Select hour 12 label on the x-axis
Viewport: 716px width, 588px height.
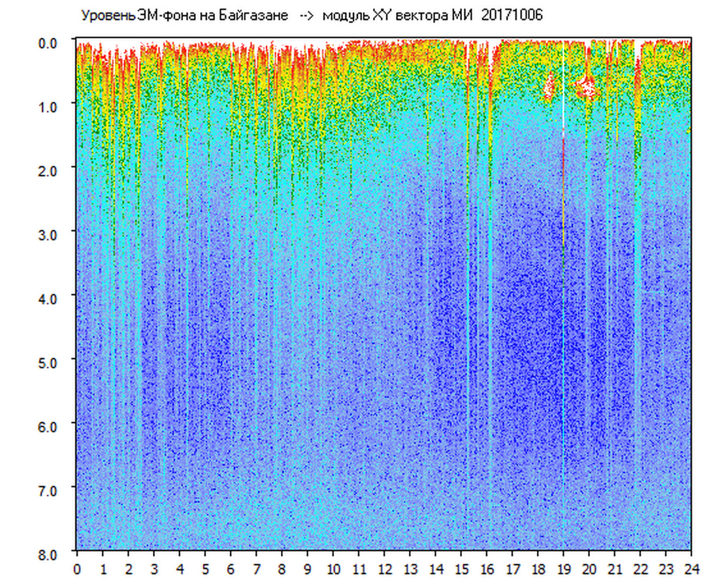(x=384, y=568)
